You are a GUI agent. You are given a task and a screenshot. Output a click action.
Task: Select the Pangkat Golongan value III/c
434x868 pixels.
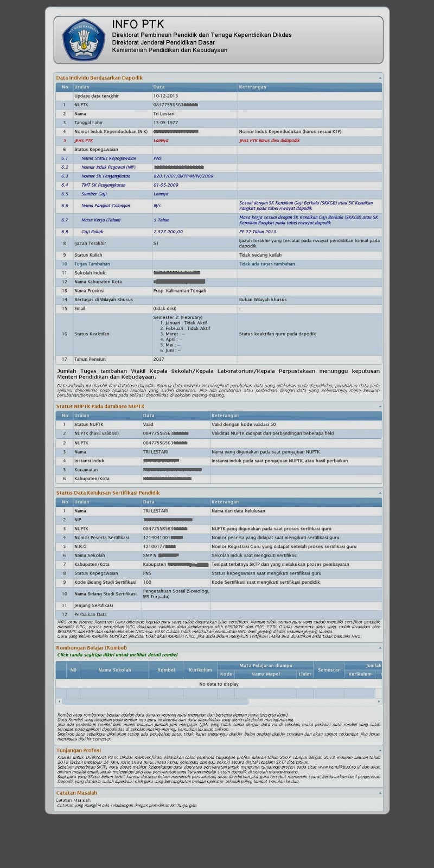(157, 206)
